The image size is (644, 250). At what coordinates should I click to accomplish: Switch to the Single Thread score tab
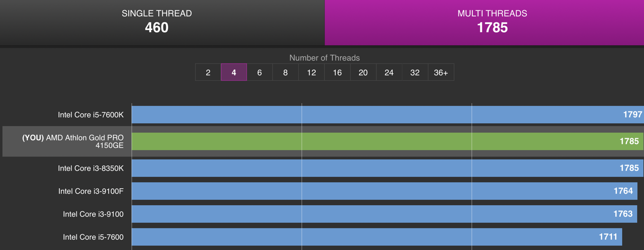[x=157, y=22]
